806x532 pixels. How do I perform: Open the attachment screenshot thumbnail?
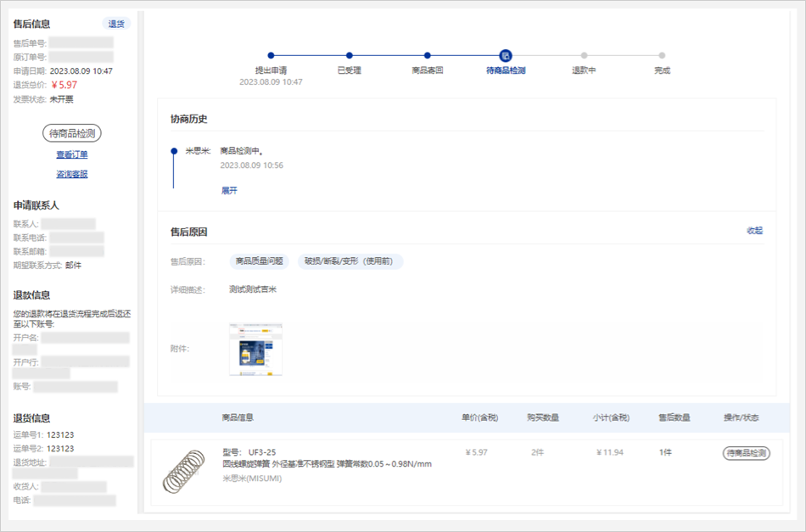click(x=255, y=349)
